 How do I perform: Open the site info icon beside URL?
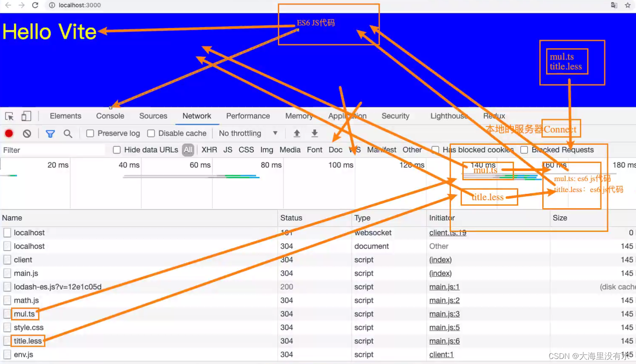pos(52,5)
